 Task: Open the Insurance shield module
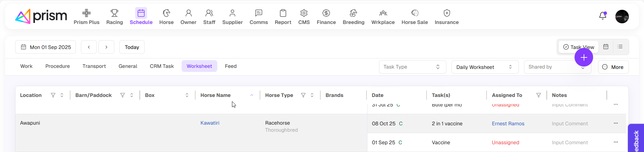446,17
